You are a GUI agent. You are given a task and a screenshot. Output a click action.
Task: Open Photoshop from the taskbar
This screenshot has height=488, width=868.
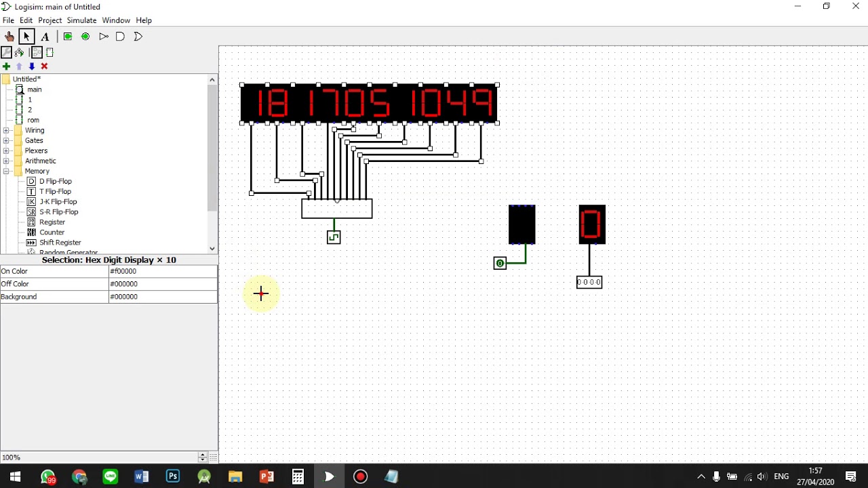pyautogui.click(x=173, y=476)
